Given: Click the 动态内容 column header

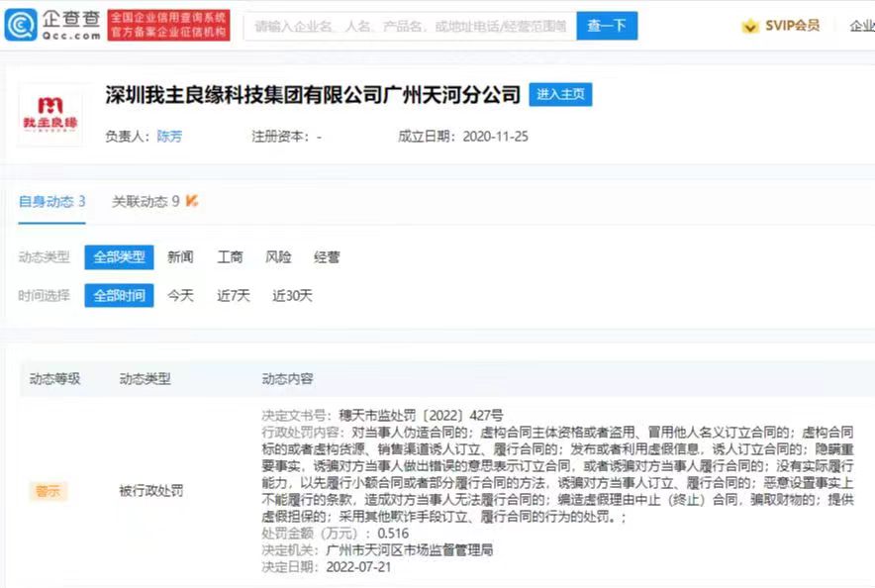Looking at the screenshot, I should coord(287,379).
